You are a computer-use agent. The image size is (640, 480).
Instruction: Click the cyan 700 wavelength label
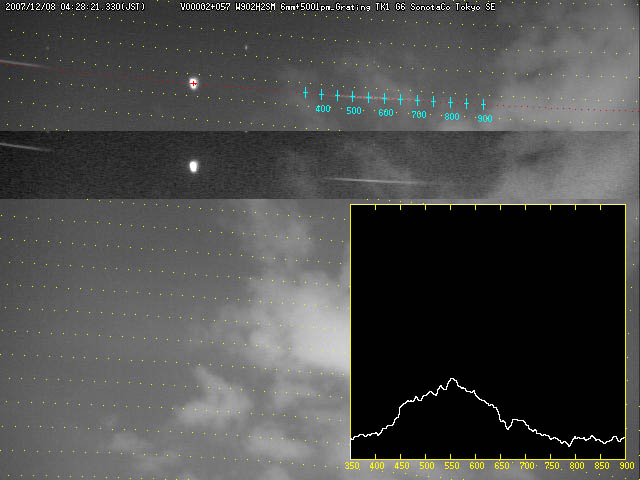click(x=418, y=115)
